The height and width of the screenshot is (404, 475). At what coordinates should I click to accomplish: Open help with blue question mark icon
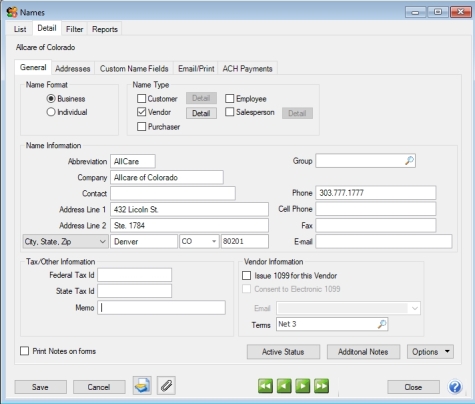455,387
